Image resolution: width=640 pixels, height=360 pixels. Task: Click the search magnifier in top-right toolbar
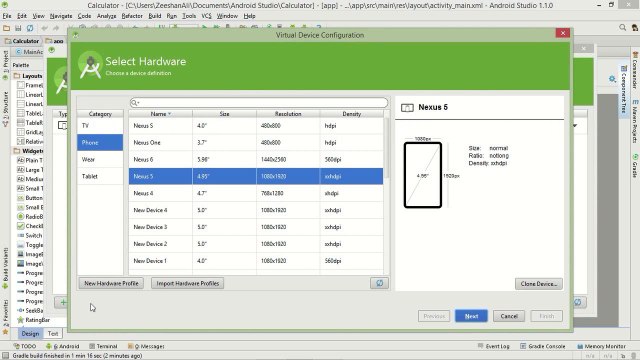tap(622, 27)
